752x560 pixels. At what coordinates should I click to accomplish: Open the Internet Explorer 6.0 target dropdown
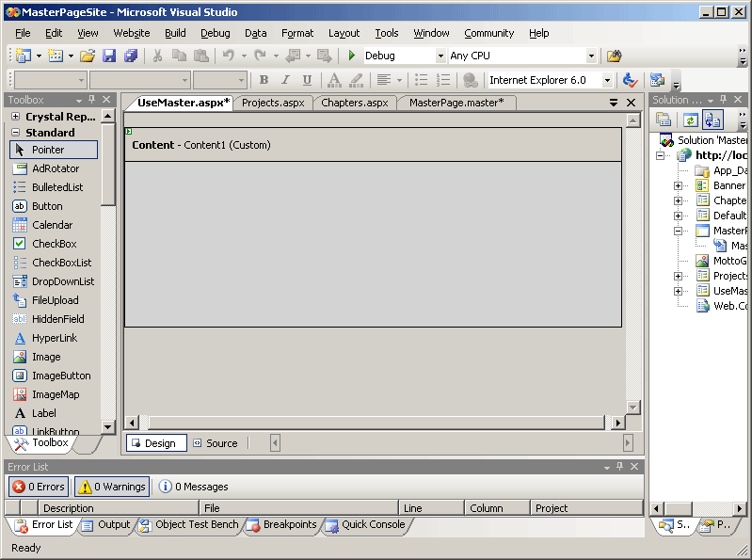tap(607, 81)
